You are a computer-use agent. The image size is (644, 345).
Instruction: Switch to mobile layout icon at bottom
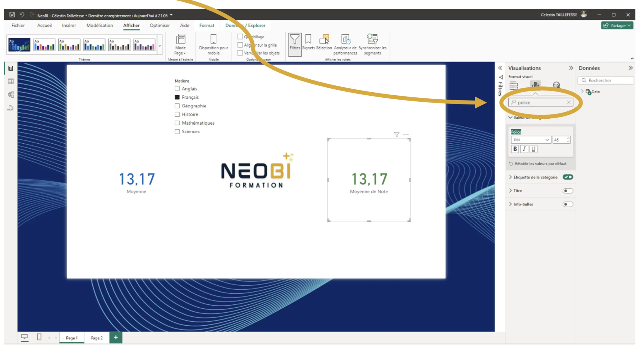point(39,337)
